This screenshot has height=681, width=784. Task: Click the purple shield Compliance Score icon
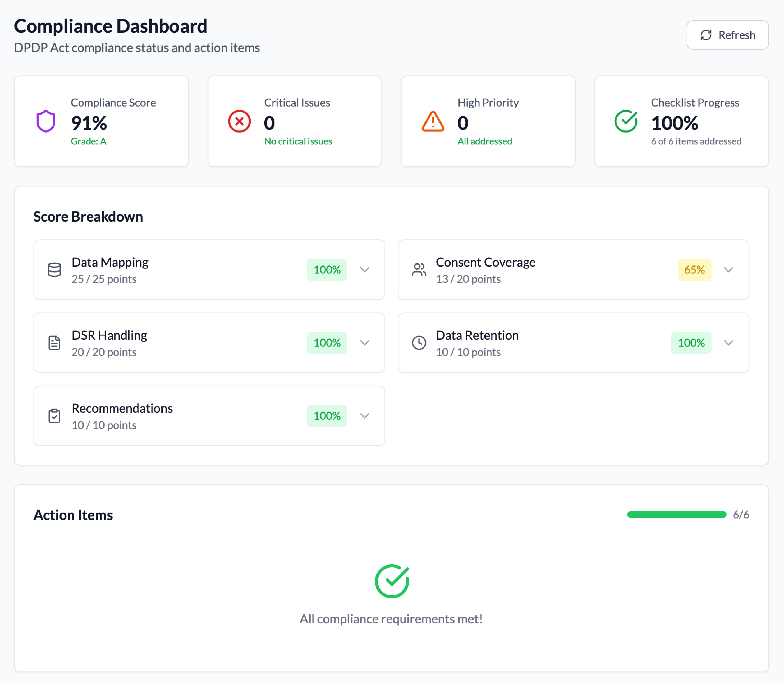pyautogui.click(x=46, y=121)
